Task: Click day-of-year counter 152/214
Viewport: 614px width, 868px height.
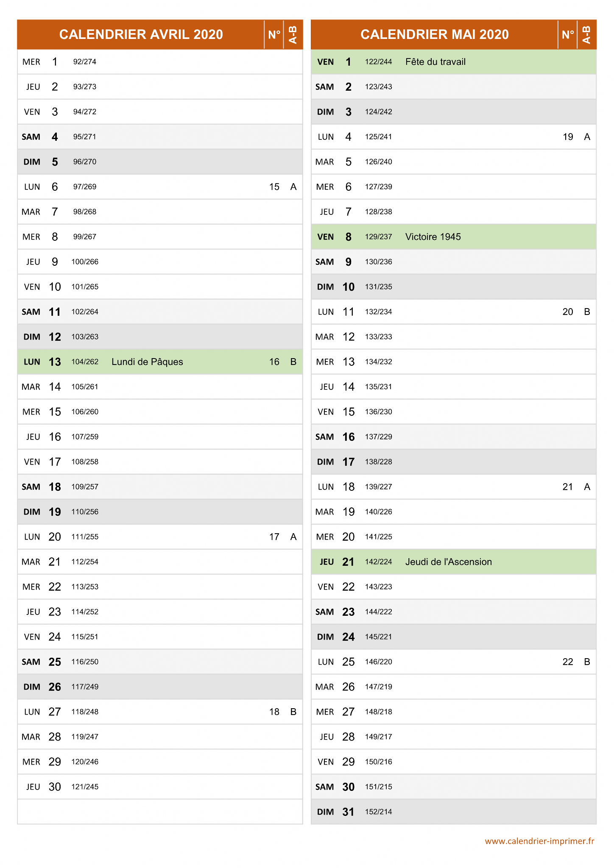Action: tap(379, 812)
